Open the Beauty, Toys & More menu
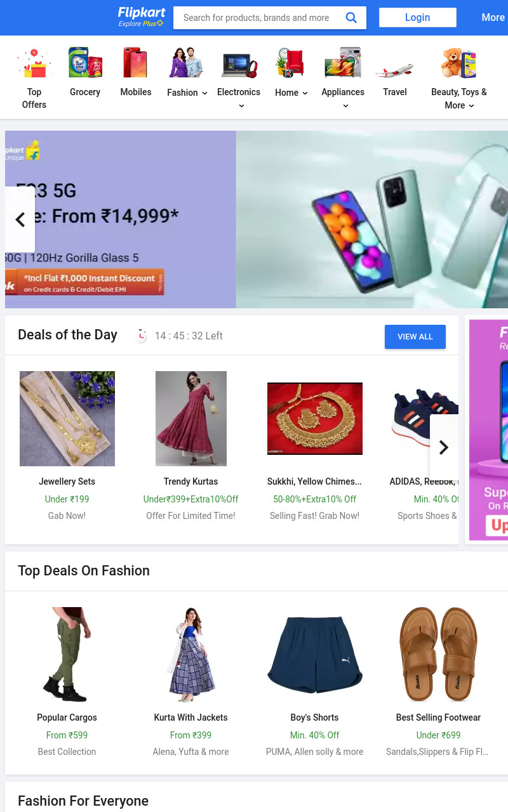Image resolution: width=508 pixels, height=812 pixels. pos(459,98)
